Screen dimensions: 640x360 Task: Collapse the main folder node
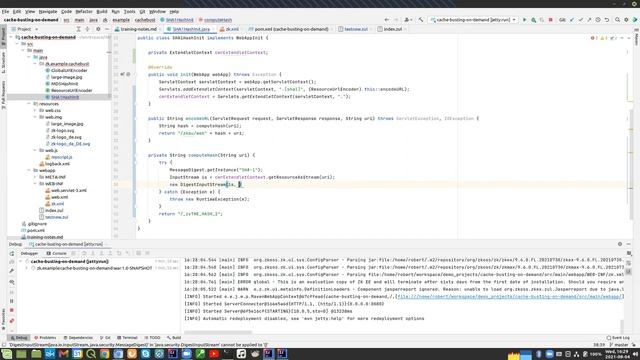[x=24, y=50]
